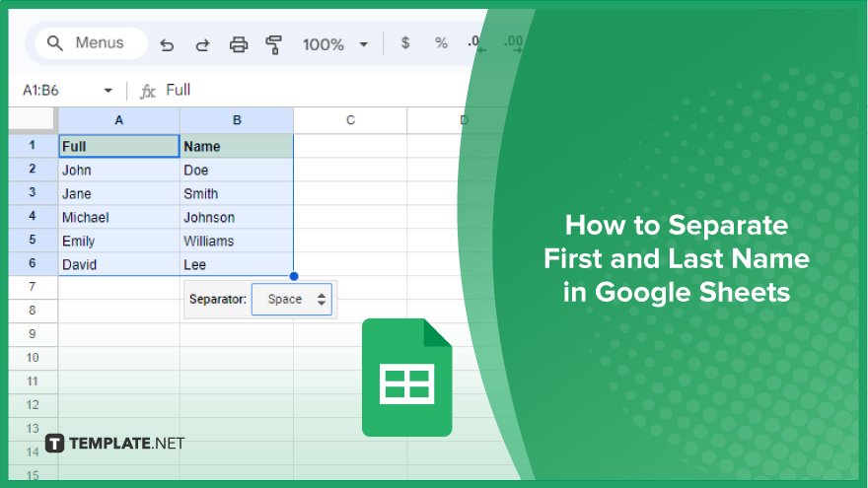This screenshot has width=868, height=488.
Task: Redo the last action
Action: (x=202, y=44)
